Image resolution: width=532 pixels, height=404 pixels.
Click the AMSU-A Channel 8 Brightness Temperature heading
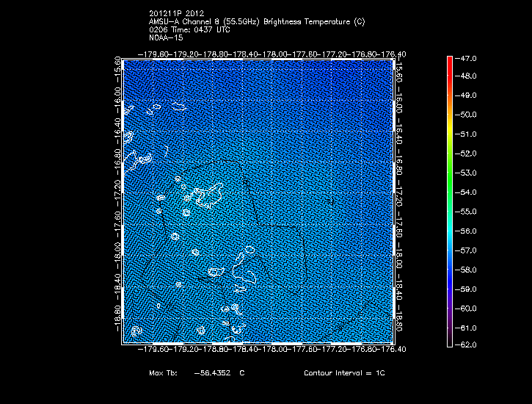(x=256, y=22)
